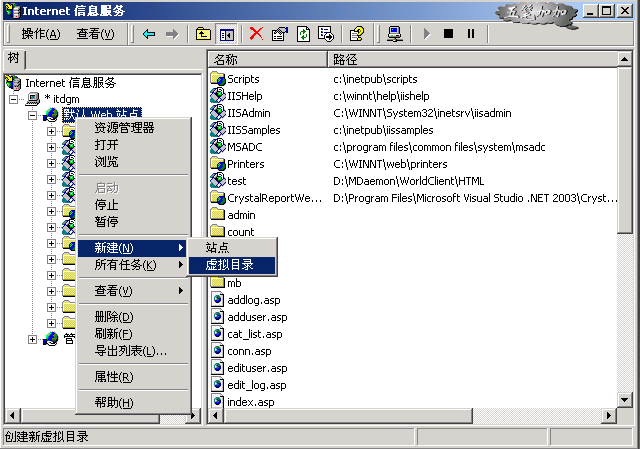Click the Properties toolbar icon

(279, 34)
